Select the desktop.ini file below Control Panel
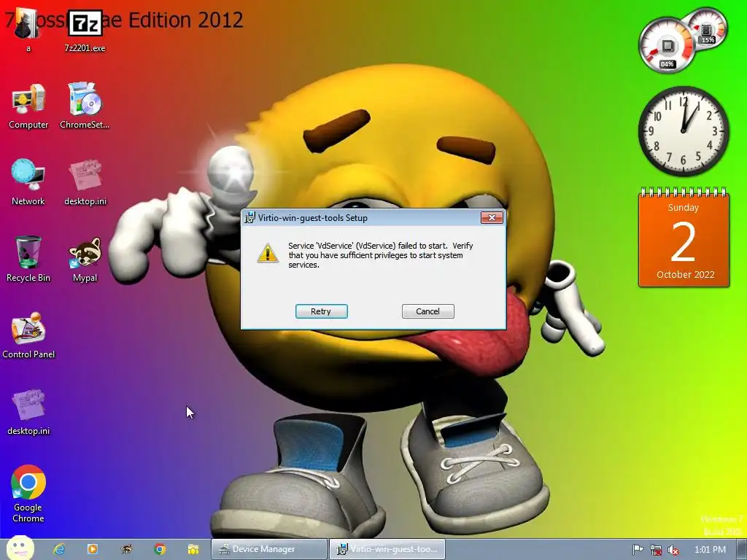This screenshot has height=560, width=747. click(28, 412)
